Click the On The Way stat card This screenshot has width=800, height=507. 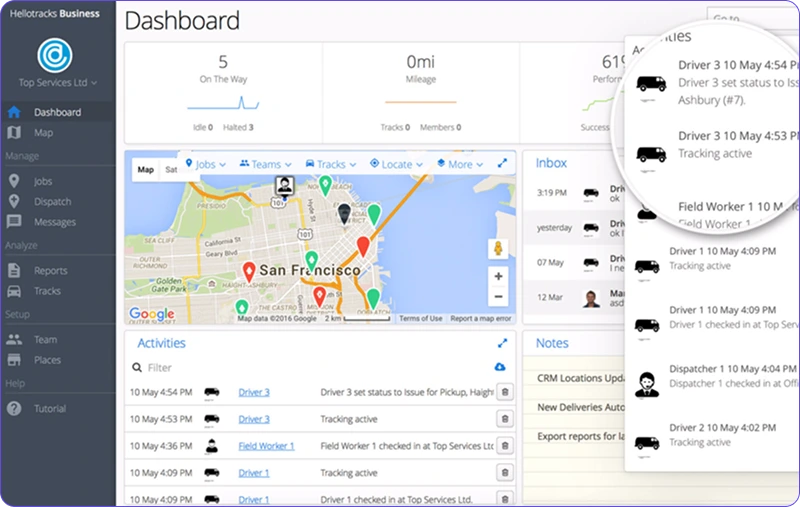click(223, 93)
